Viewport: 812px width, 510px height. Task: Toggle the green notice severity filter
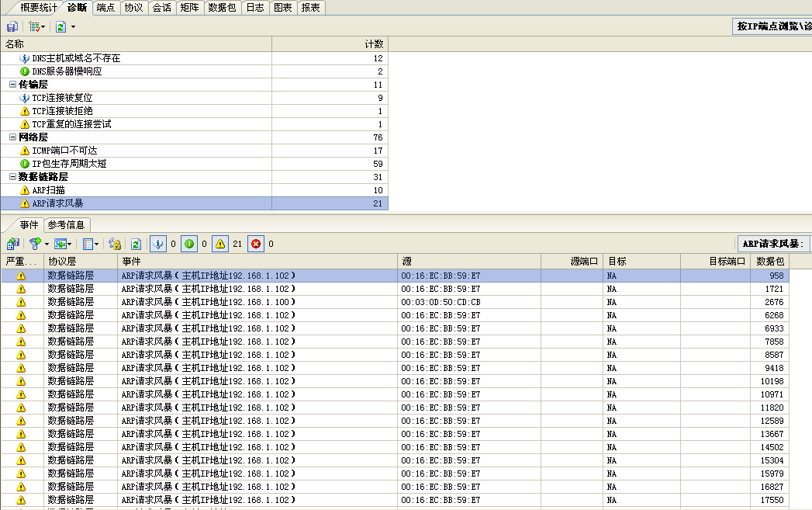click(190, 244)
